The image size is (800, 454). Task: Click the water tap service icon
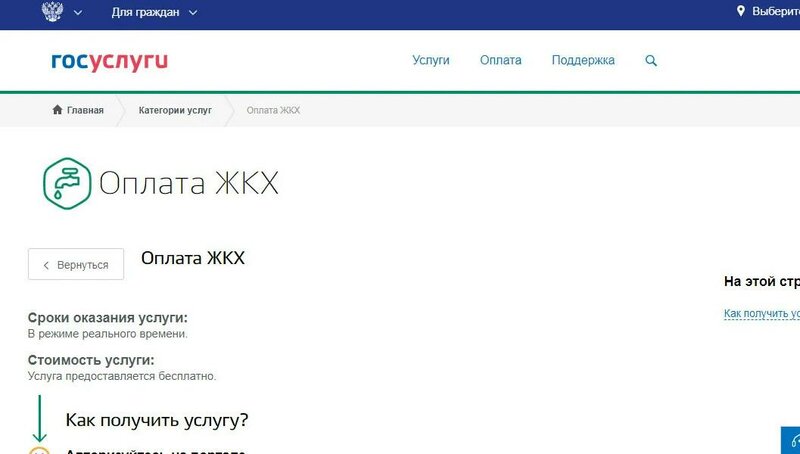[x=67, y=183]
